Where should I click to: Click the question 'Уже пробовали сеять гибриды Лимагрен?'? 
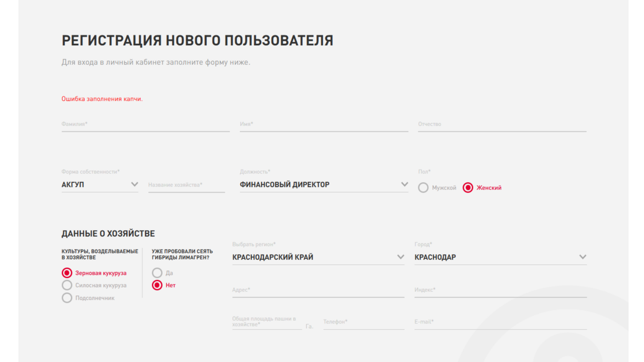point(182,254)
